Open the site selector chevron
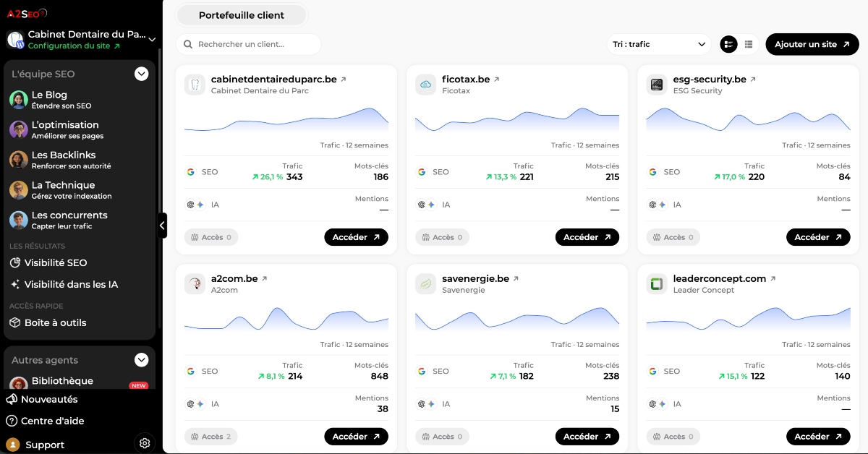 click(x=152, y=40)
